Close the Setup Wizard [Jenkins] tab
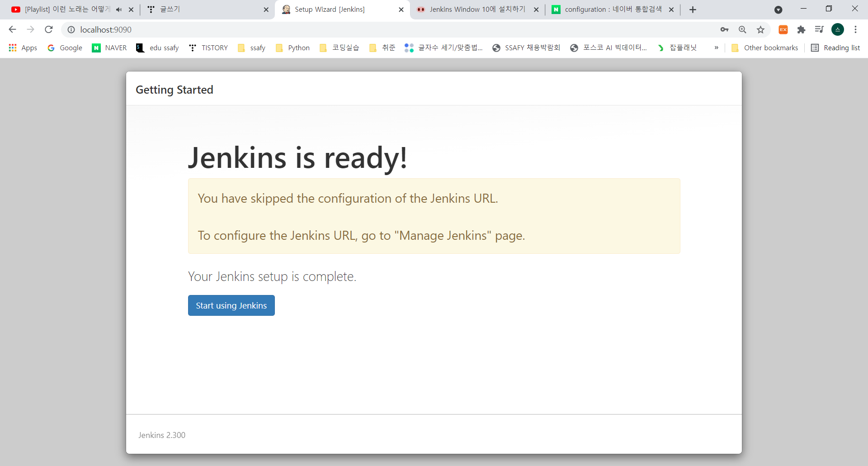The height and width of the screenshot is (466, 868). click(x=401, y=10)
